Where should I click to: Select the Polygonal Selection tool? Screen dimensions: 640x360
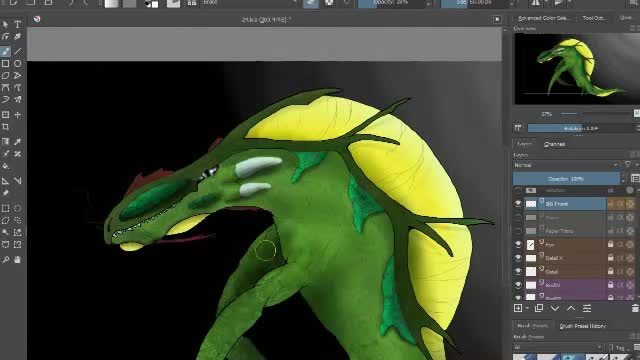[5, 220]
